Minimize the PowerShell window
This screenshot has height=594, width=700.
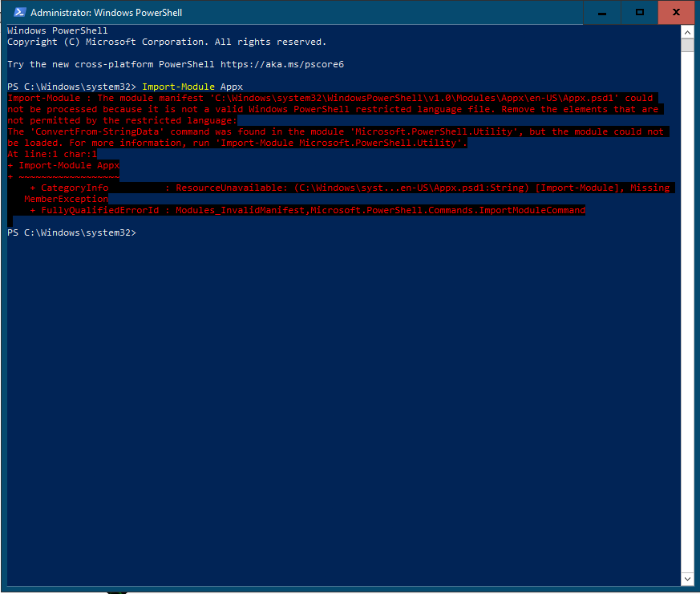coord(602,13)
